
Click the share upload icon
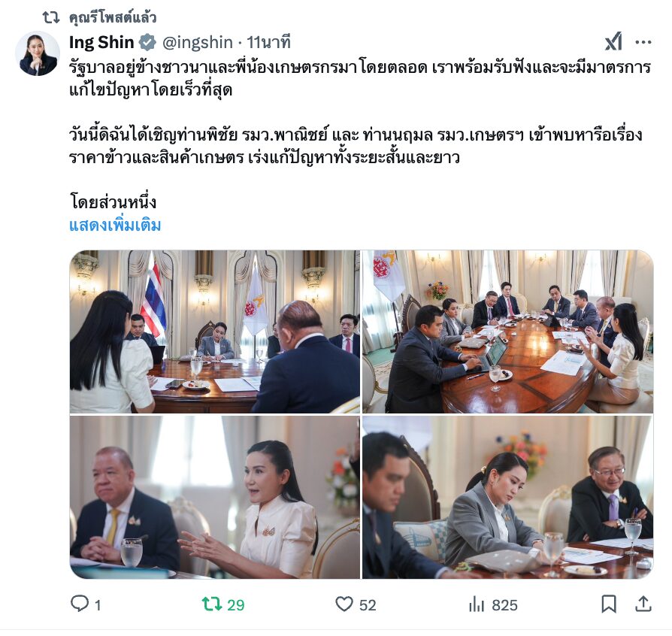[x=643, y=604]
